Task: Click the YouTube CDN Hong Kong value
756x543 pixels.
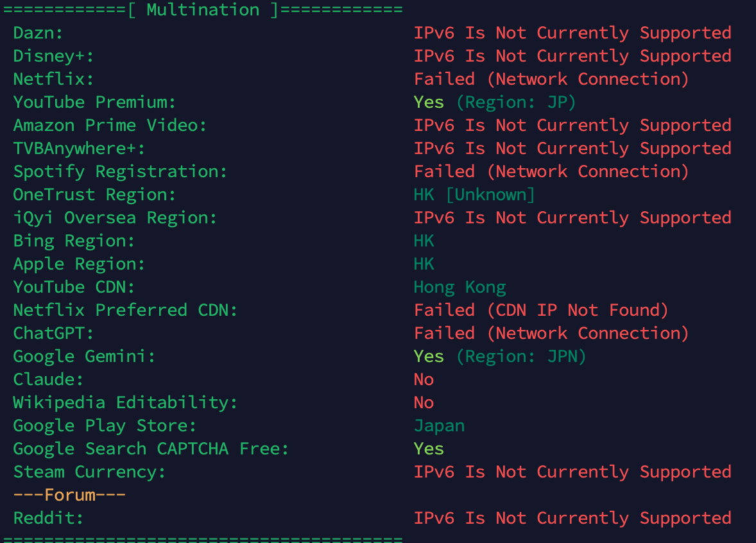Action: (460, 288)
